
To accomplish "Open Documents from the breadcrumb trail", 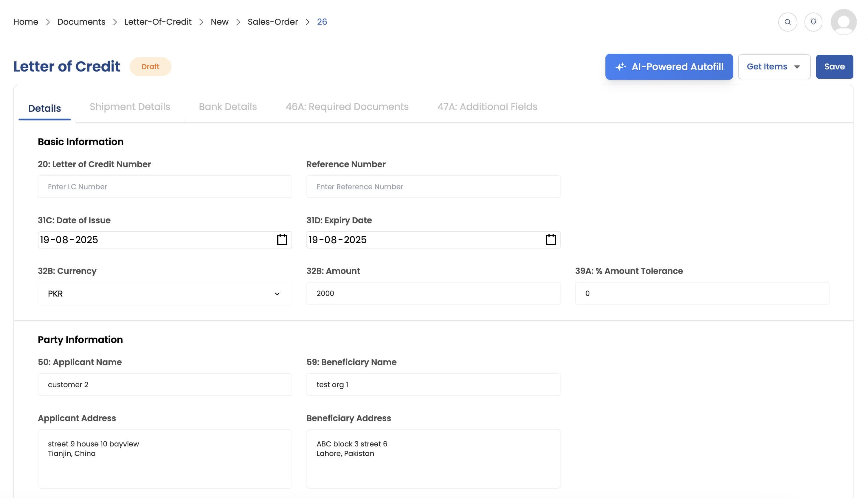I will (81, 21).
